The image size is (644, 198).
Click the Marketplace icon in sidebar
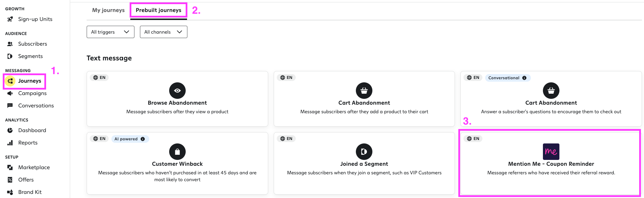tap(10, 167)
